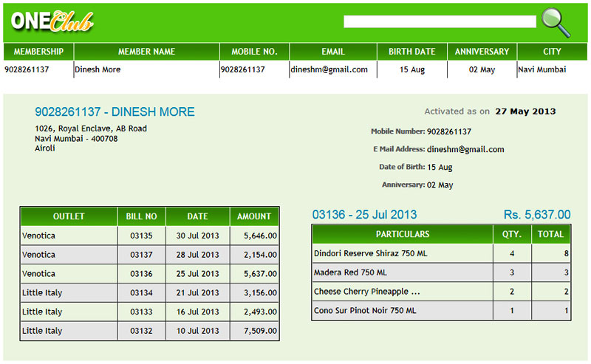Click the Membership column header
The height and width of the screenshot is (364, 591).
[38, 52]
